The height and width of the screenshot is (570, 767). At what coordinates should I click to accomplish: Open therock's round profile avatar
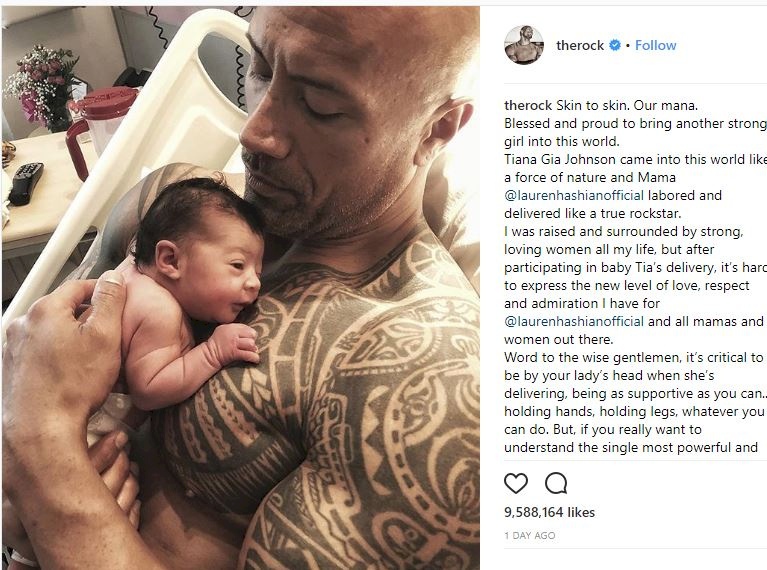click(524, 45)
